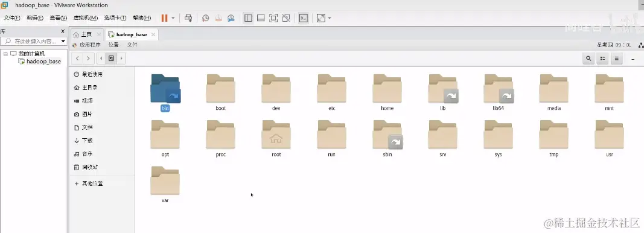Open the stretch display dropdown arrow

[x=330, y=18]
